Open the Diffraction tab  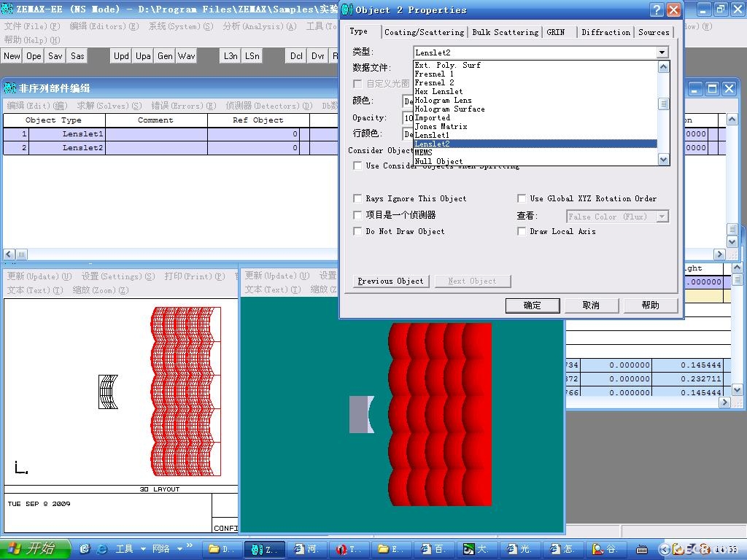pos(605,32)
